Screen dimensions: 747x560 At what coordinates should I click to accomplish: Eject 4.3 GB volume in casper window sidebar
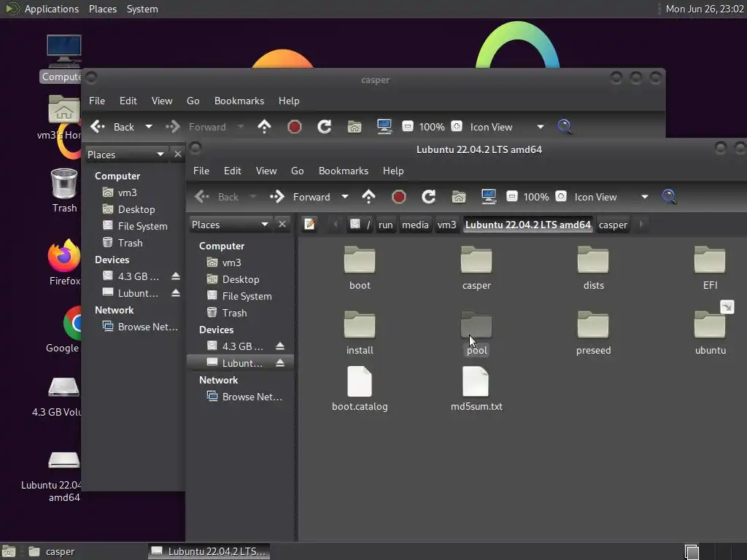(x=176, y=276)
